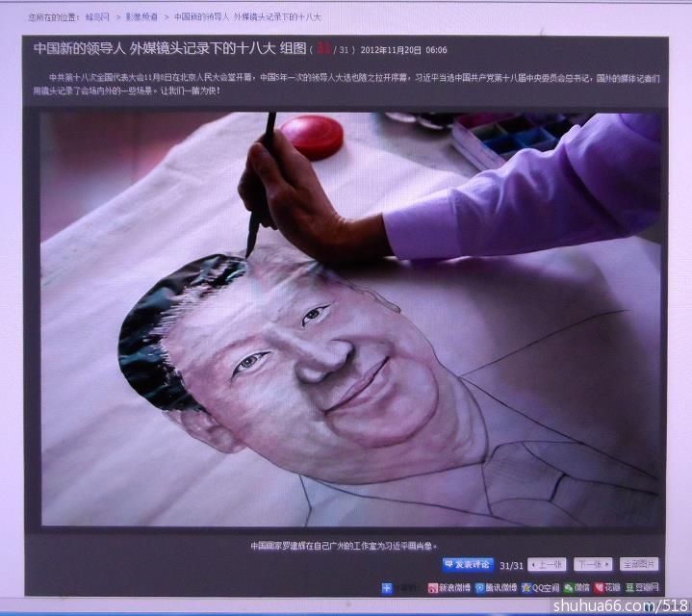Viewport: 692px width, 616px height.
Task: Go to next image with 下一张
Action: [592, 565]
